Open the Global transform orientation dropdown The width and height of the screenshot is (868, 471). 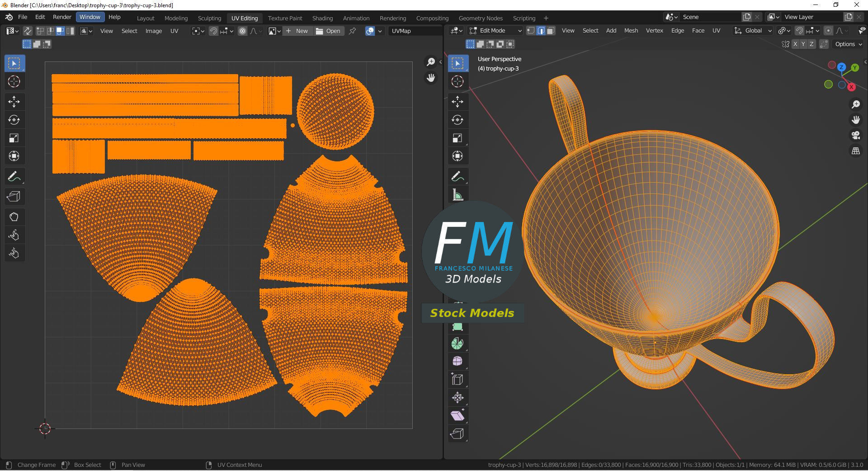(753, 31)
